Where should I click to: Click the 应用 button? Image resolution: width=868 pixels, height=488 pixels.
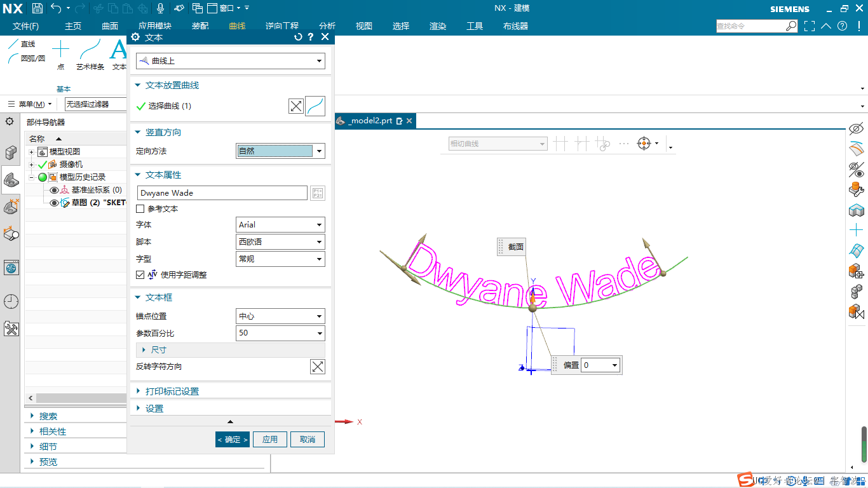(x=270, y=439)
